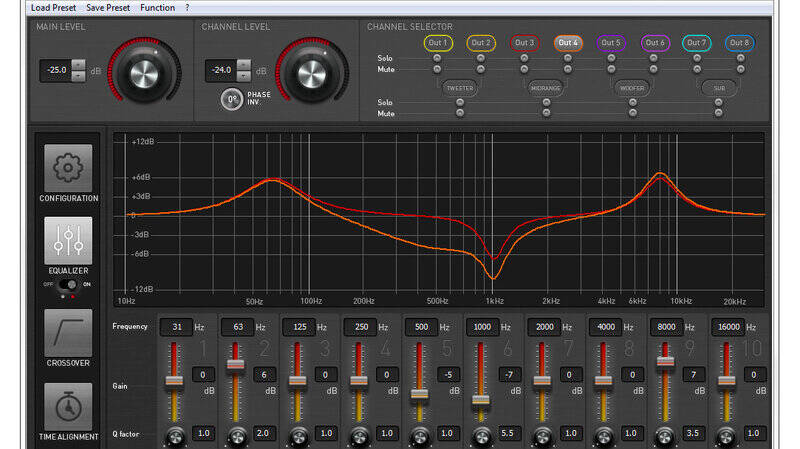Screen dimensions: 800x449
Task: Click the band 1 frequency field showing 31
Action: pyautogui.click(x=177, y=327)
